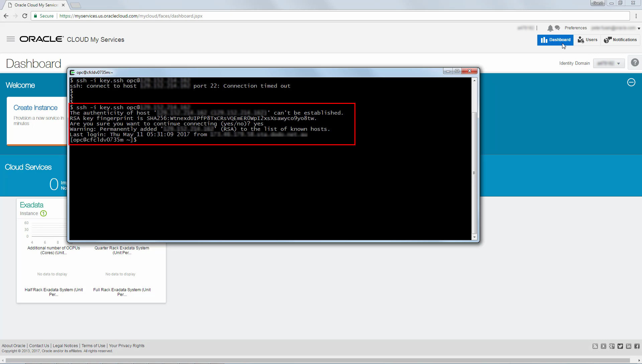The height and width of the screenshot is (364, 642).
Task: Click browser Back arrow
Action: pyautogui.click(x=6, y=16)
